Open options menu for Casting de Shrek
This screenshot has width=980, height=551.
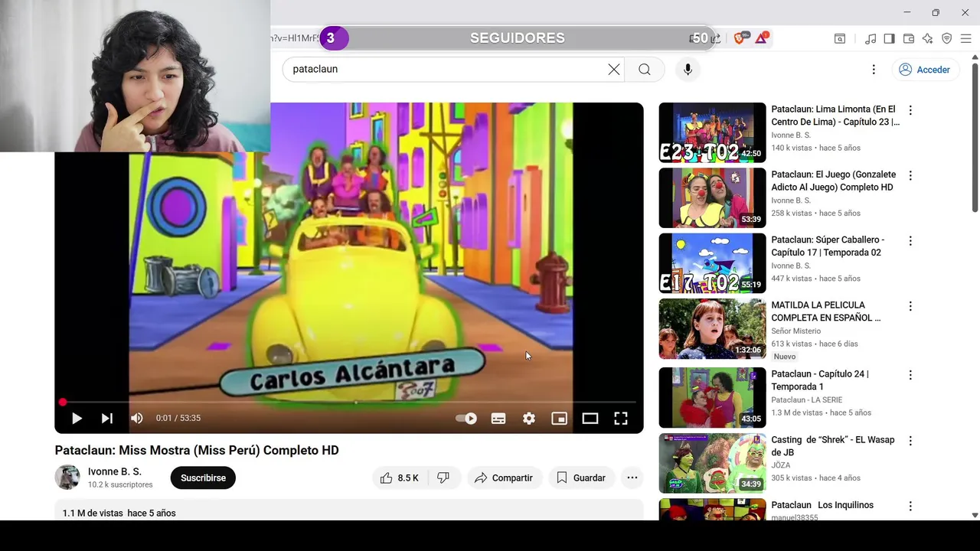(910, 441)
